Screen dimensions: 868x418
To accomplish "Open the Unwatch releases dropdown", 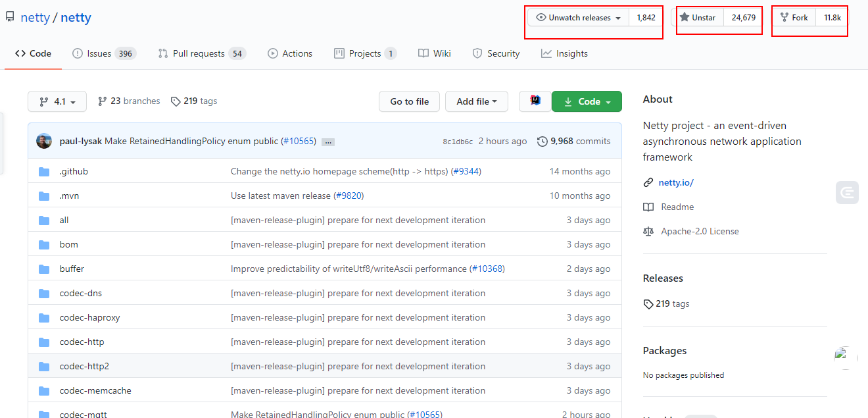I will click(579, 18).
